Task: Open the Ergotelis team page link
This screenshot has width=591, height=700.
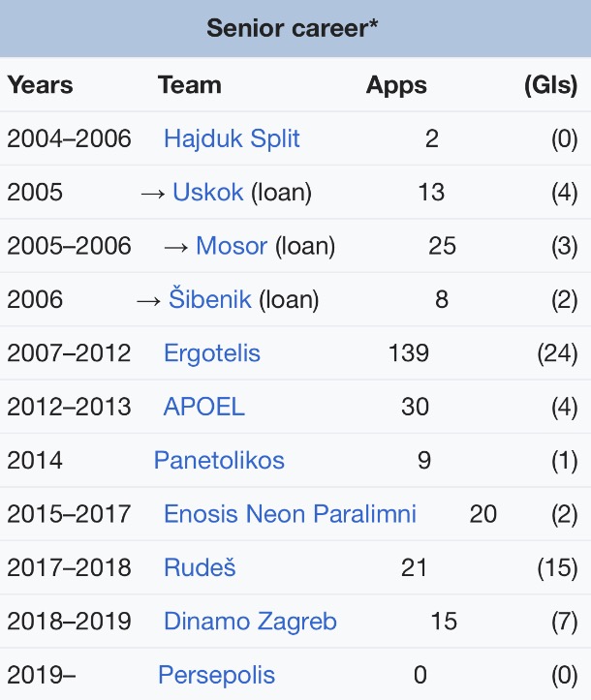Action: point(211,352)
